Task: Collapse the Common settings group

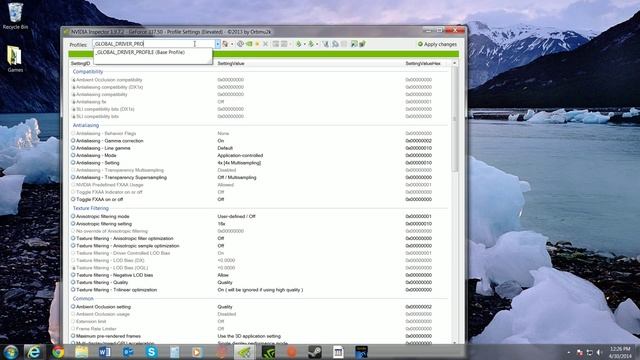Action: coord(83,298)
